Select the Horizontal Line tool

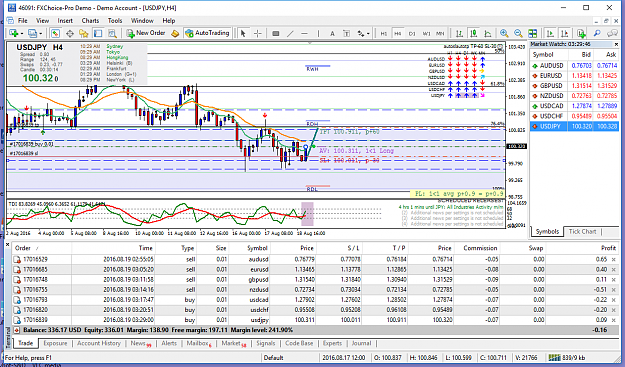(304, 33)
